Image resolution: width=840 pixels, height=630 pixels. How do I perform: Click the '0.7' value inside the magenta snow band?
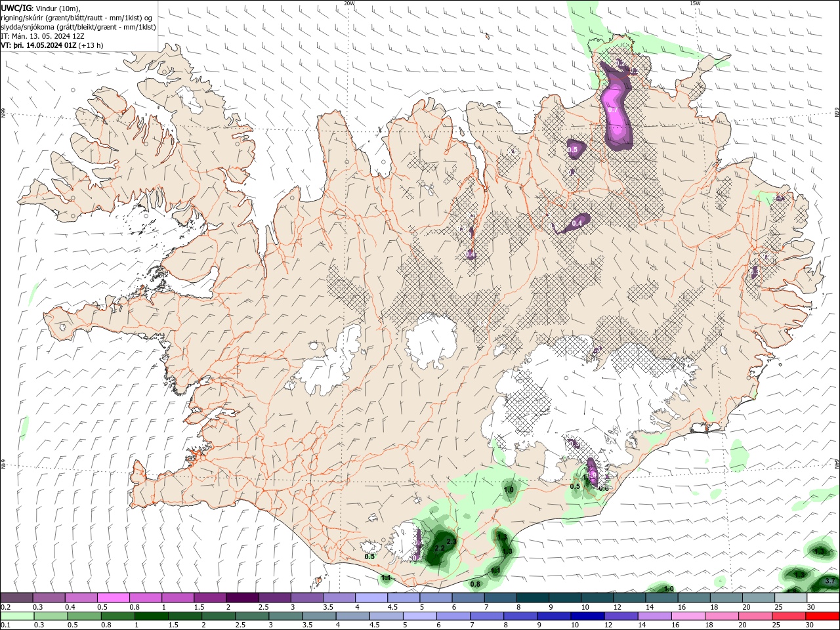[x=613, y=110]
